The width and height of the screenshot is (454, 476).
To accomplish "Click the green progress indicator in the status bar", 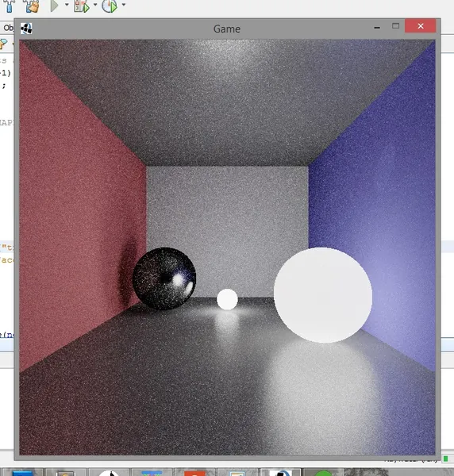I will (x=446, y=459).
